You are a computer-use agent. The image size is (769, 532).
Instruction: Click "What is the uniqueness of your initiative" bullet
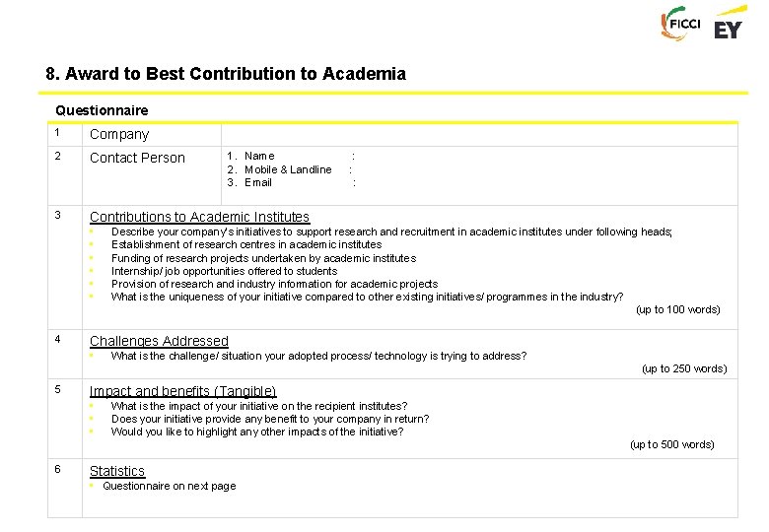click(367, 297)
